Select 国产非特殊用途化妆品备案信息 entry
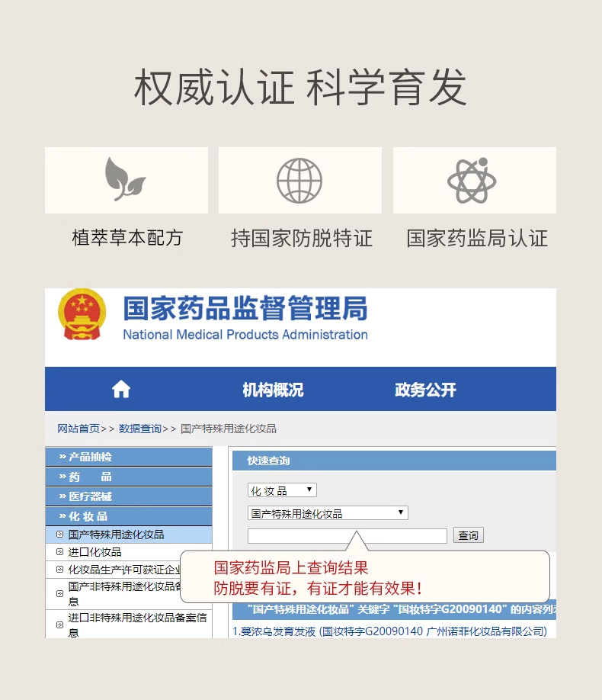 tap(124, 594)
